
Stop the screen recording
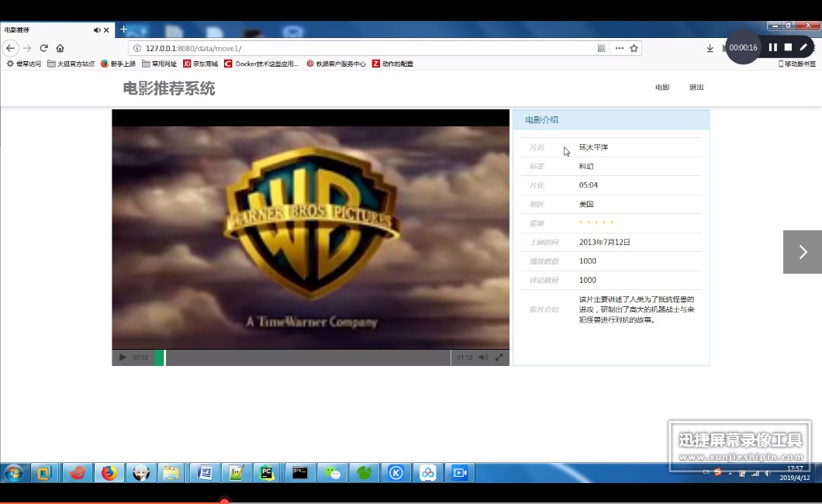[788, 47]
